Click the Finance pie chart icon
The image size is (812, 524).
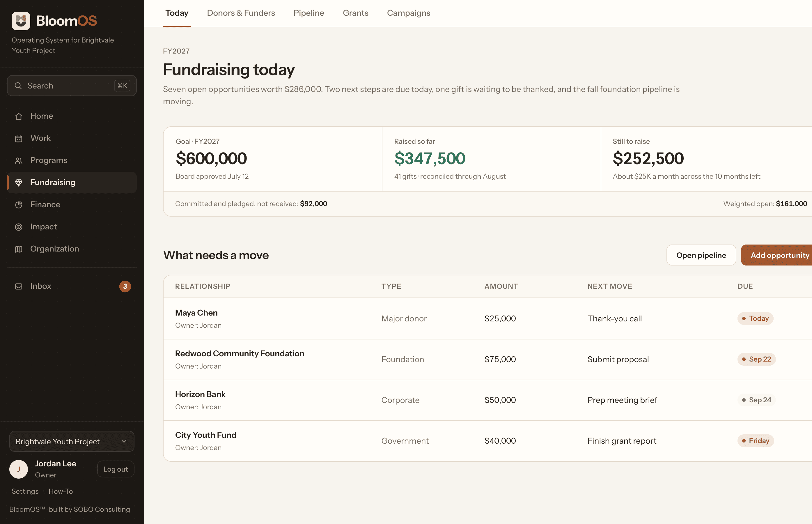[x=19, y=205]
